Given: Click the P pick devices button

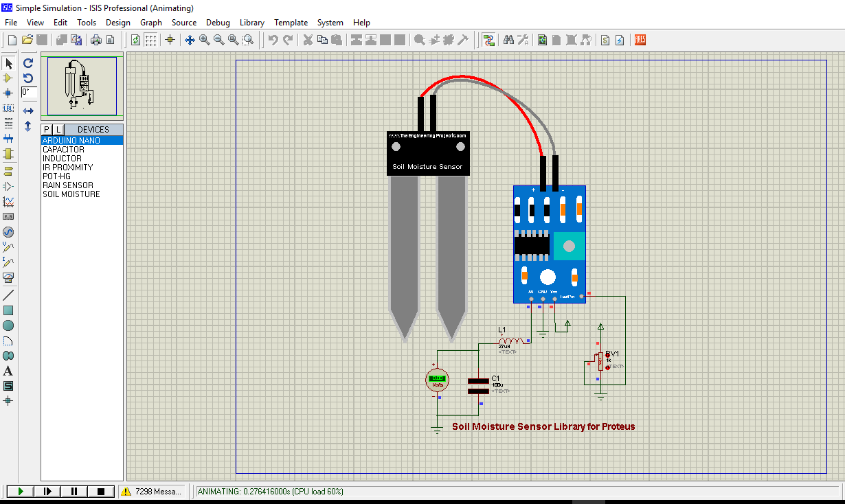Looking at the screenshot, I should [x=47, y=129].
